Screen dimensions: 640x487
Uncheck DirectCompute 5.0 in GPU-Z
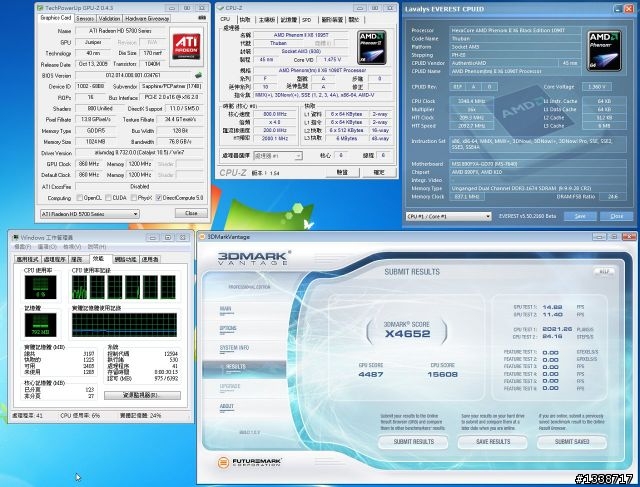[159, 198]
